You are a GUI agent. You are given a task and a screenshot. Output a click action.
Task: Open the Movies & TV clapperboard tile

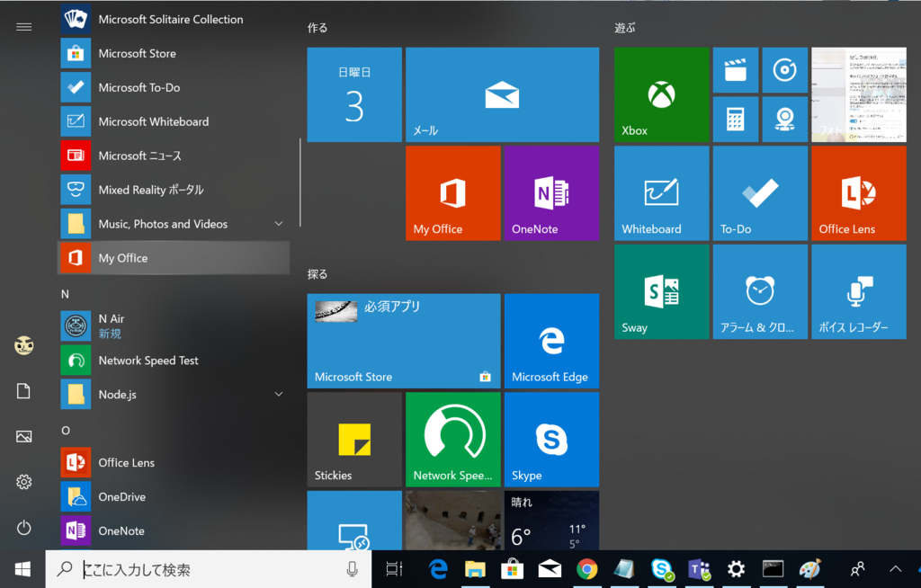tap(736, 70)
